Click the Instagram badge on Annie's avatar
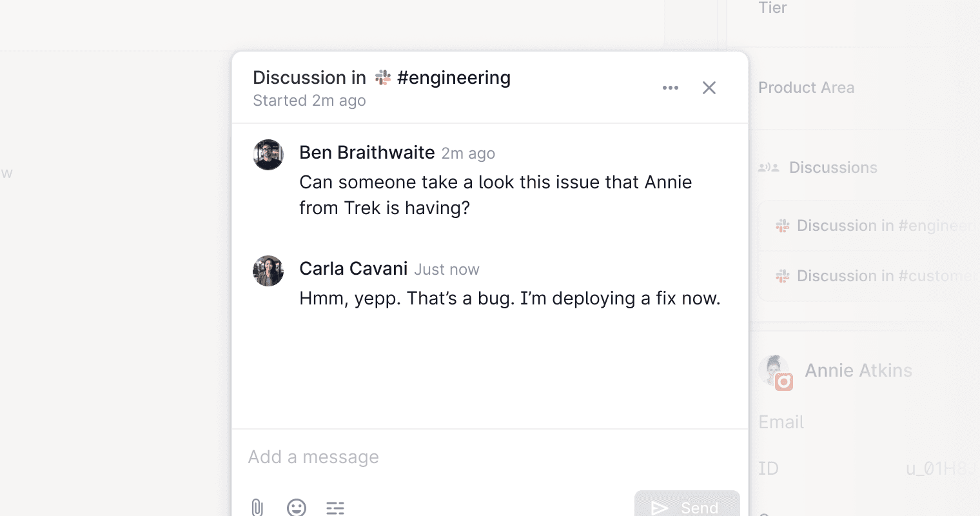The height and width of the screenshot is (516, 980). pos(785,382)
